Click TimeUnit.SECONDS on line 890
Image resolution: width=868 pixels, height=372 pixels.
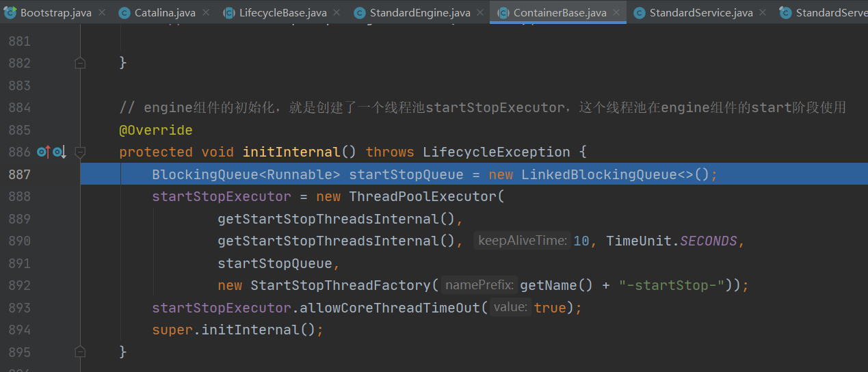tap(672, 241)
